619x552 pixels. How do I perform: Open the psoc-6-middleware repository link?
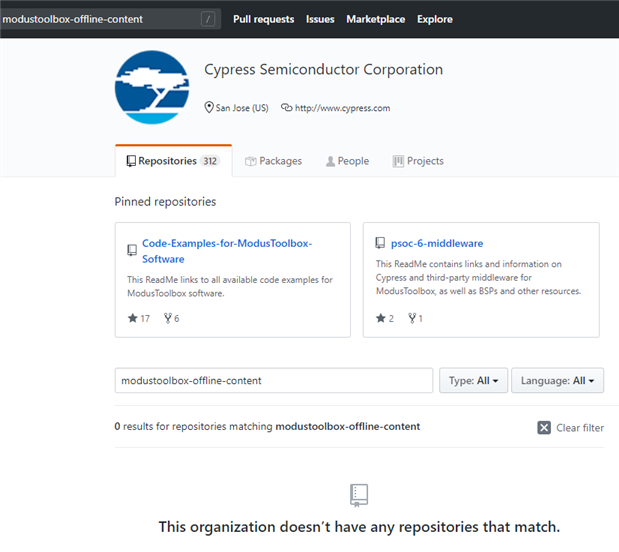436,243
